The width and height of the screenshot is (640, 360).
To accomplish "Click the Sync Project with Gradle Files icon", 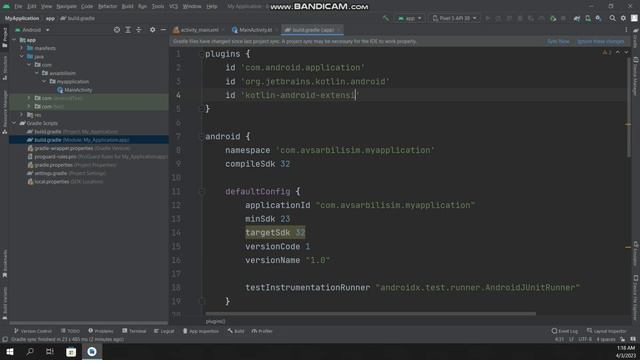I will coord(577,18).
